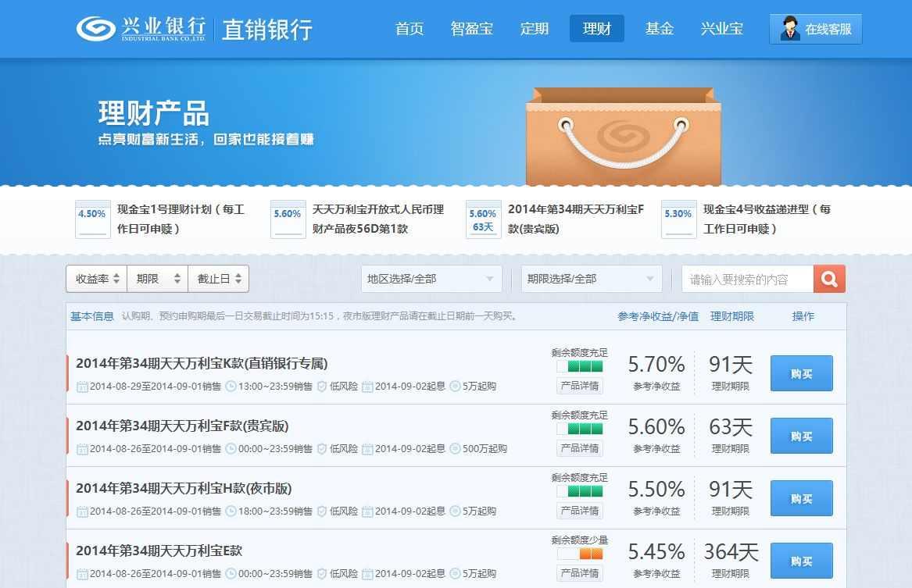Click the Industrial Bank logo
This screenshot has height=588, width=912.
point(141,28)
